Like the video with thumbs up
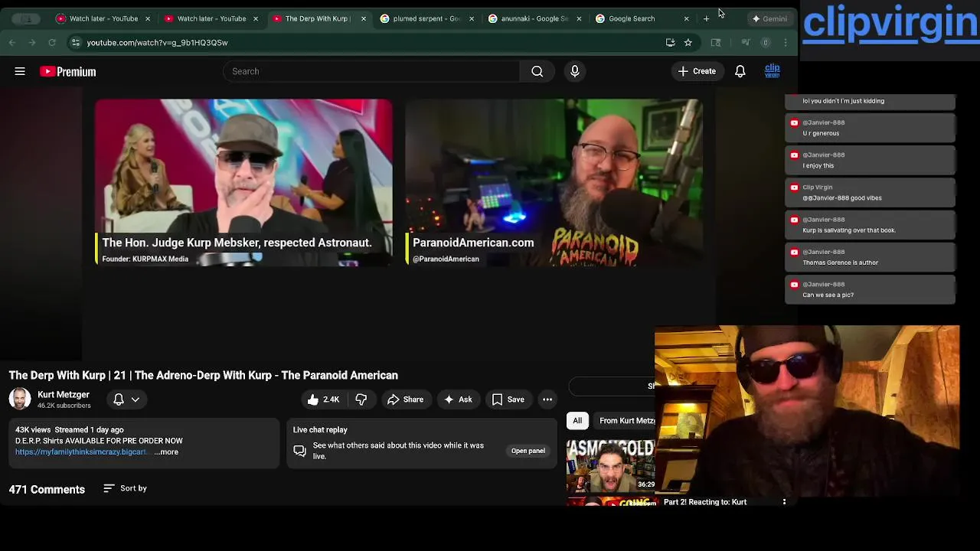This screenshot has height=551, width=980. click(322, 399)
